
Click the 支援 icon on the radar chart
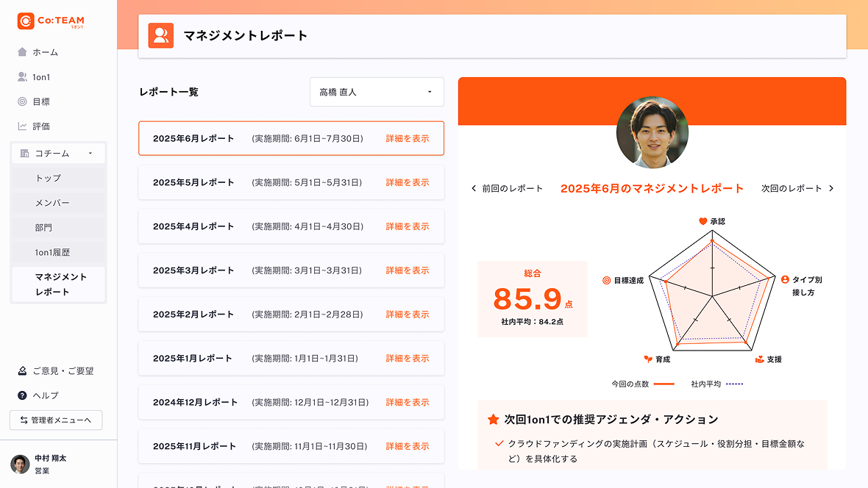[x=760, y=359]
